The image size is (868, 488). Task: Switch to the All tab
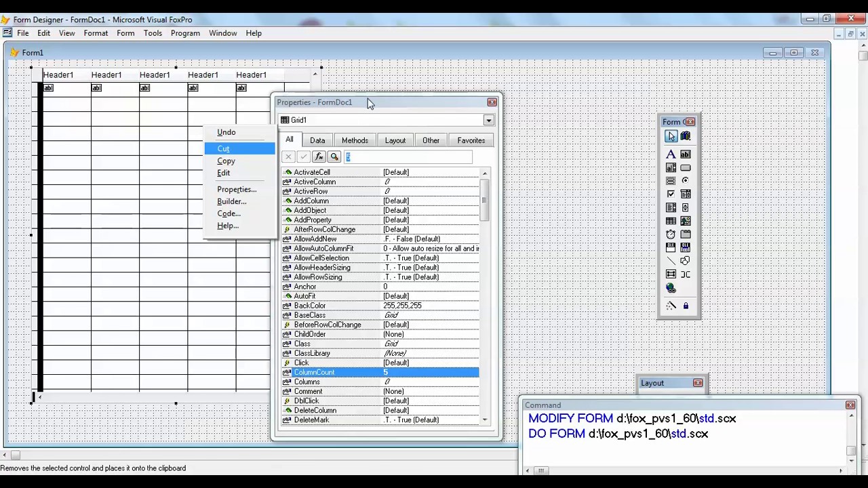[x=290, y=140]
